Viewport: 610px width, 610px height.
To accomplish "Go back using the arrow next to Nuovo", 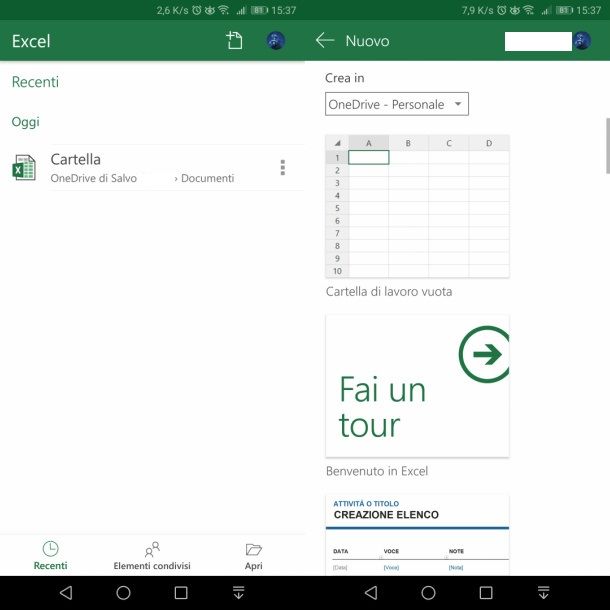I will pos(325,40).
